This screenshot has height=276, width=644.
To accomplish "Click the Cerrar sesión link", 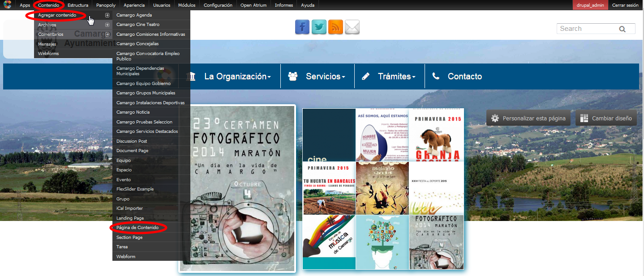I will click(x=625, y=5).
